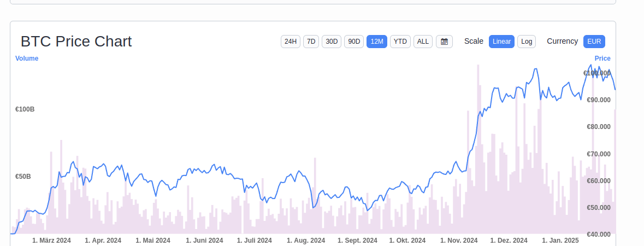Click the €50B volume axis value
Viewport: 644px width, 246px height.
click(x=23, y=177)
